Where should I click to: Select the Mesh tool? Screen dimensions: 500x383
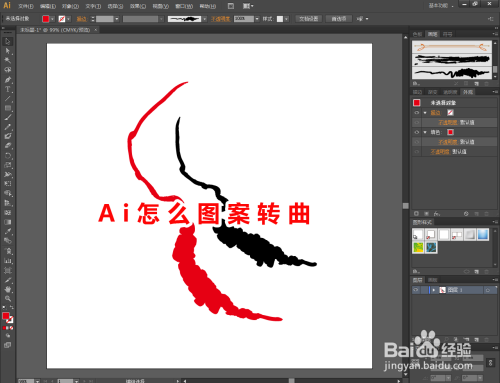pos(8,212)
